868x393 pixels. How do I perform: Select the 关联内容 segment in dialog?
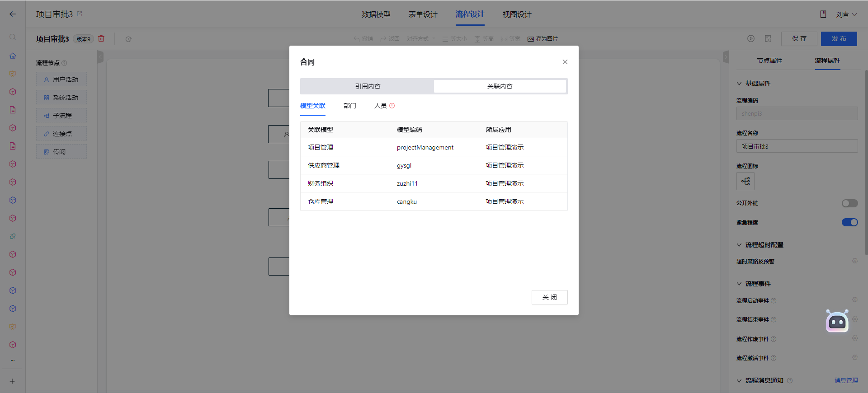[500, 86]
